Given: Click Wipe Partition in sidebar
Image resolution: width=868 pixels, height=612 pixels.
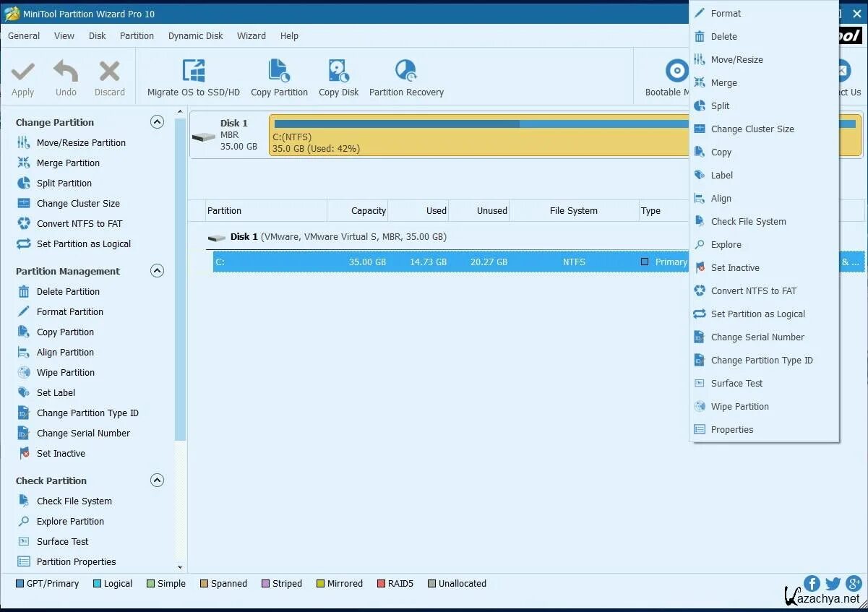Looking at the screenshot, I should (66, 373).
